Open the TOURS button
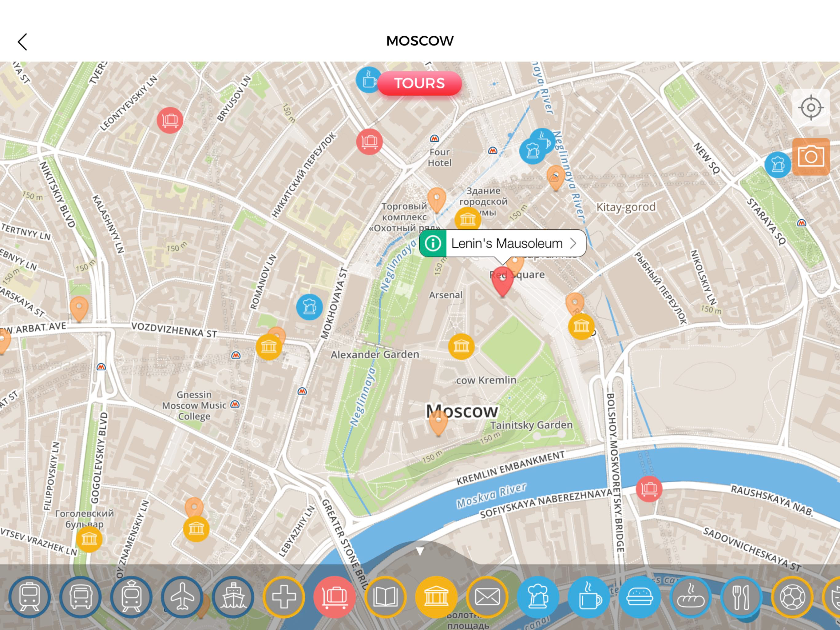840x630 pixels. (420, 83)
